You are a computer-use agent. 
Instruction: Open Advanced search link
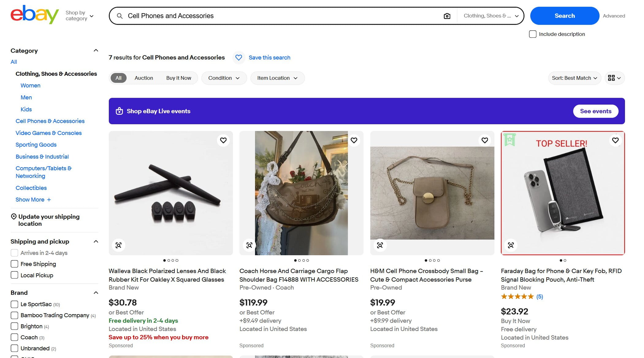tap(614, 16)
